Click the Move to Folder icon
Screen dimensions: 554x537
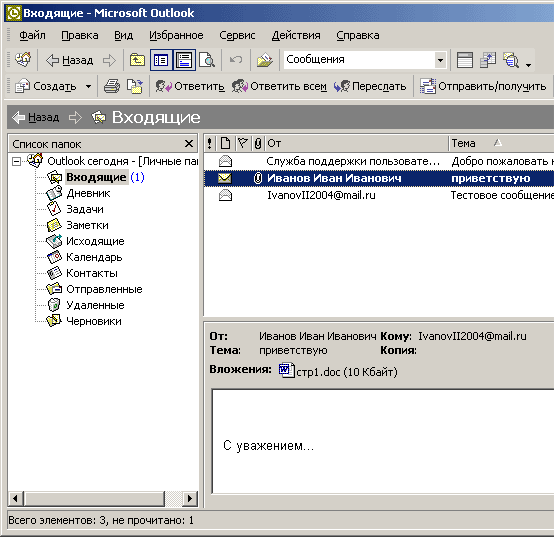pos(135,86)
